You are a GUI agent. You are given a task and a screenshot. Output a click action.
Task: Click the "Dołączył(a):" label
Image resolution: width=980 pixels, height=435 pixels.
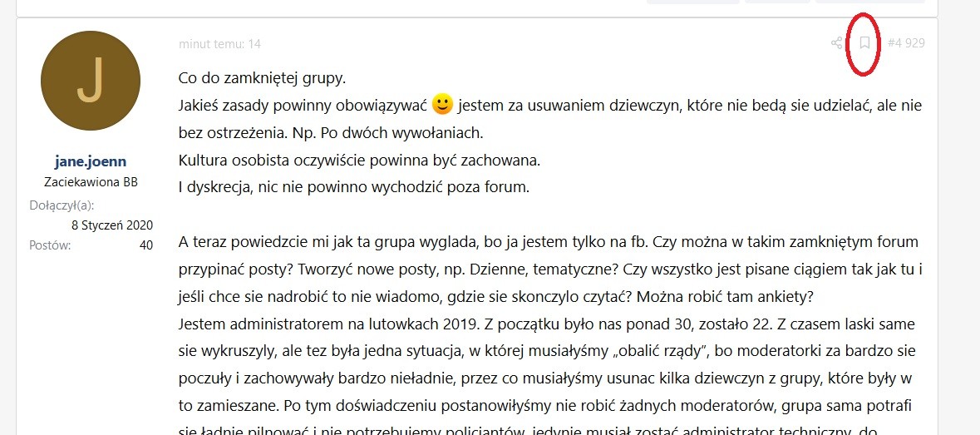[x=62, y=205]
